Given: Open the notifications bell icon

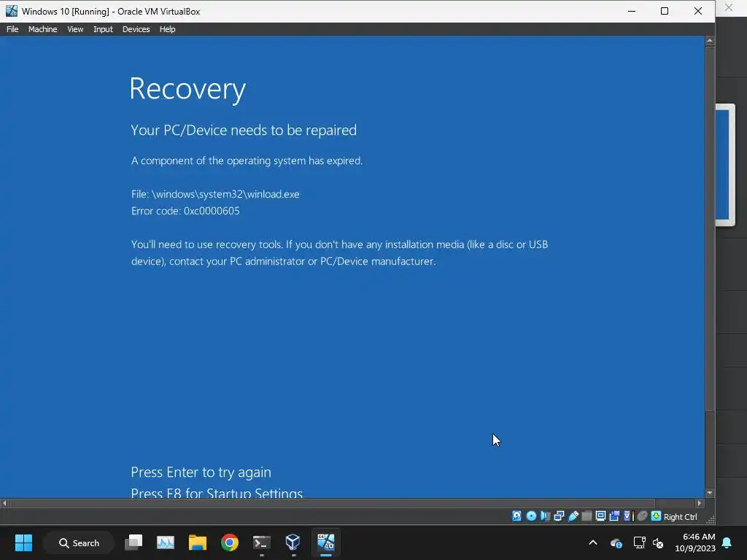Looking at the screenshot, I should click(x=727, y=542).
